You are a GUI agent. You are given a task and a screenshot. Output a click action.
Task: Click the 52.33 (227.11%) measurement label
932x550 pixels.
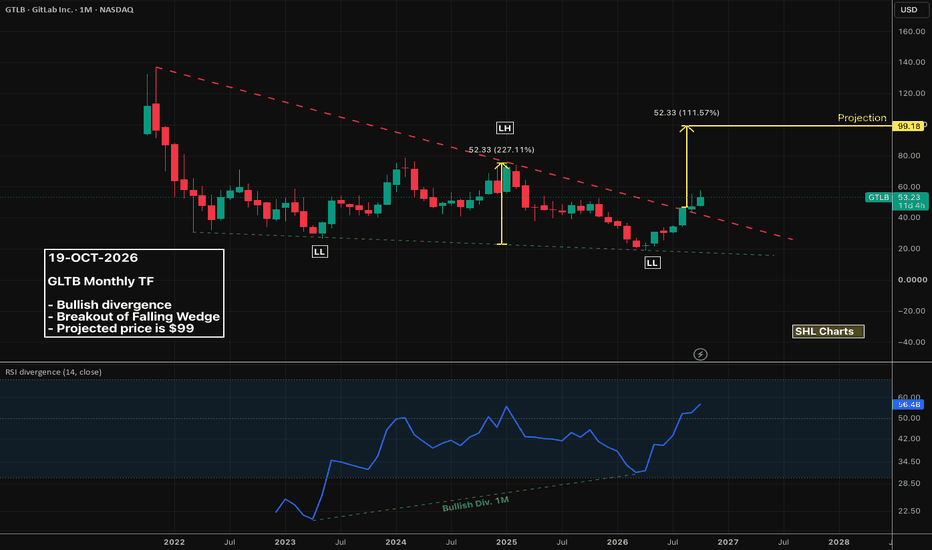point(501,150)
